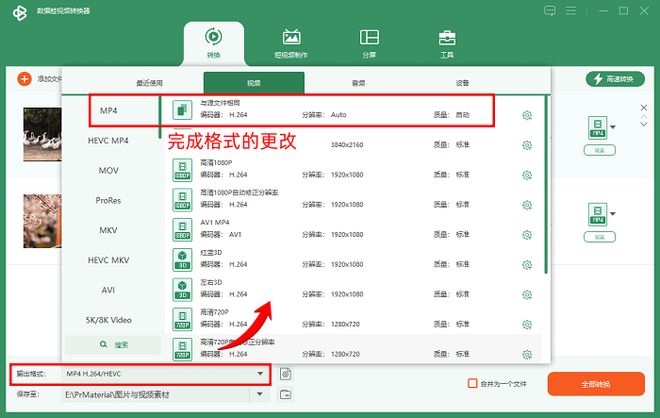Toggle 合并为一个文件 checkbox
Image resolution: width=660 pixels, height=418 pixels.
click(x=473, y=383)
